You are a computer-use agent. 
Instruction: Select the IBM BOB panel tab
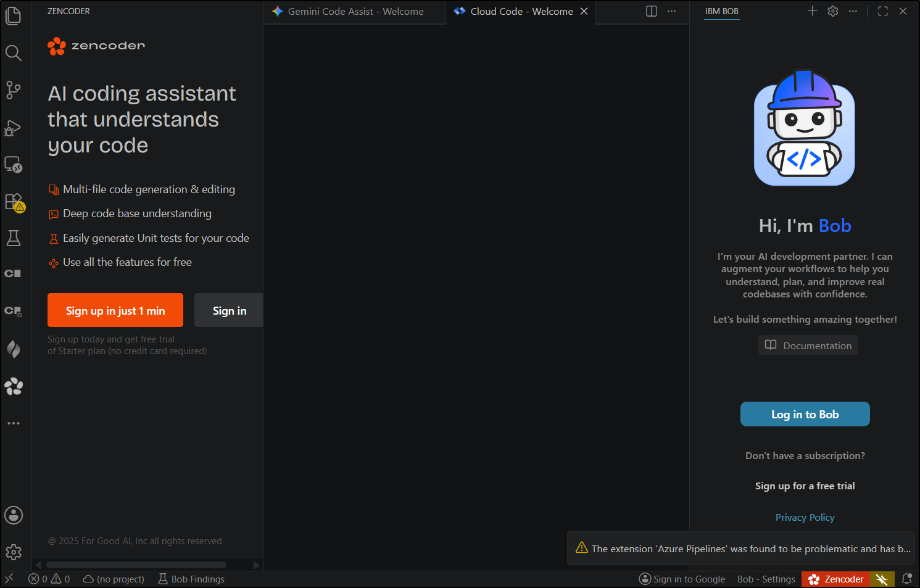[x=722, y=11]
